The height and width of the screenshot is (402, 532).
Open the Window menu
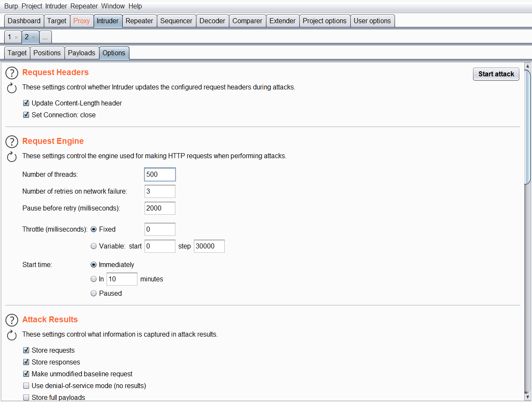point(113,6)
